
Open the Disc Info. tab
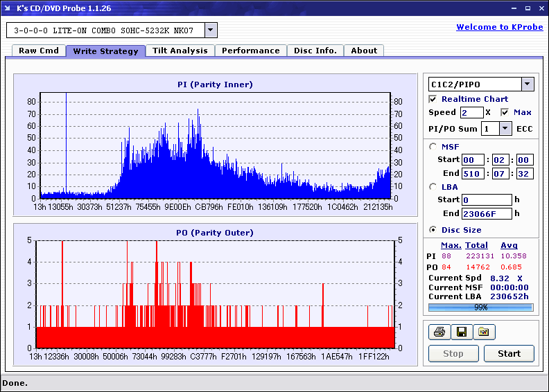(x=315, y=51)
